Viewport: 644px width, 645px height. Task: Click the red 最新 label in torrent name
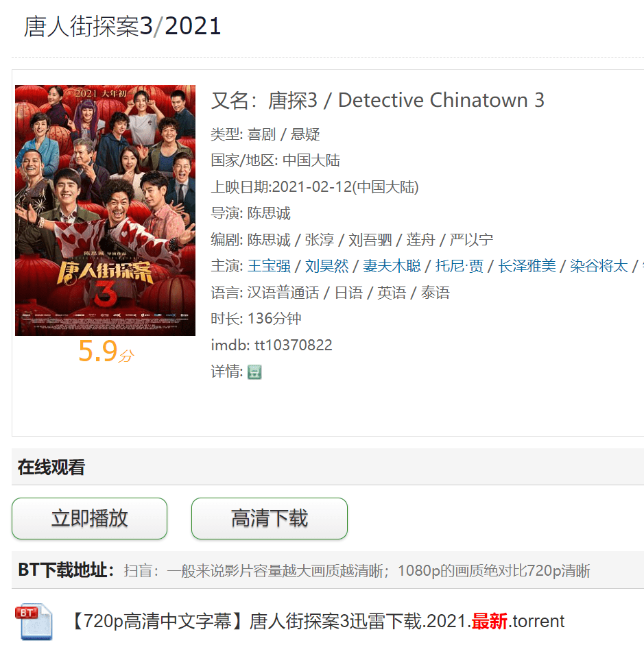(x=489, y=621)
